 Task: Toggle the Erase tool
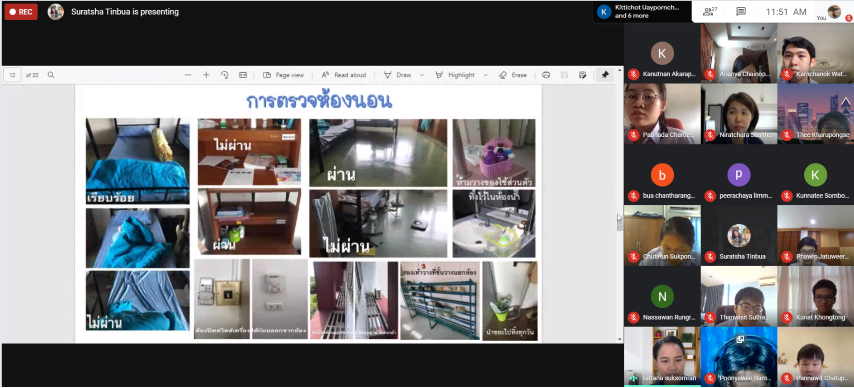coord(513,75)
